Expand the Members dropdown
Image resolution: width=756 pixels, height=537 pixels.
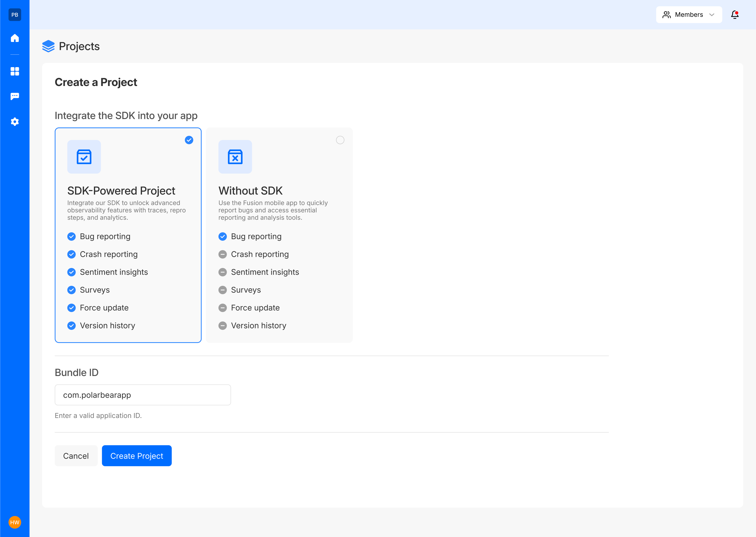(x=689, y=14)
